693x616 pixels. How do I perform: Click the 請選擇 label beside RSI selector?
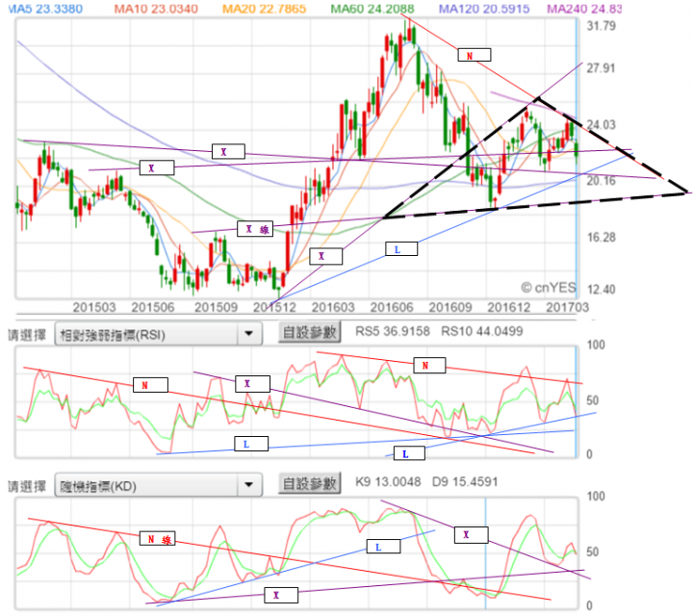click(27, 335)
